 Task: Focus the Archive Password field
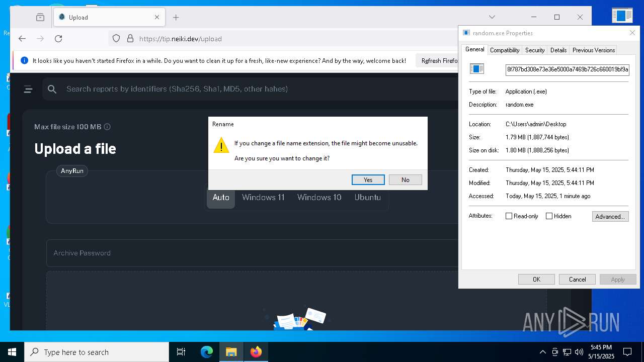click(x=253, y=253)
